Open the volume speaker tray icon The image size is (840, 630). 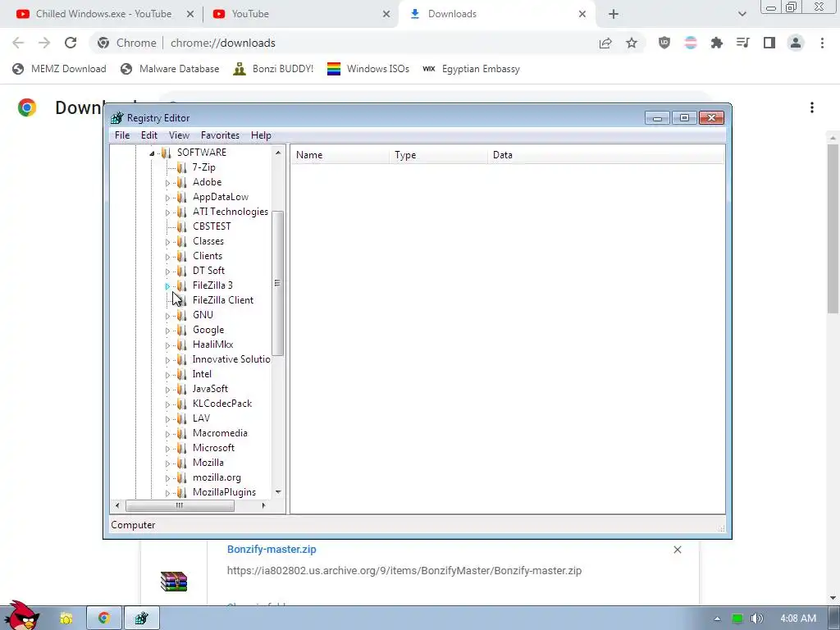tap(756, 619)
